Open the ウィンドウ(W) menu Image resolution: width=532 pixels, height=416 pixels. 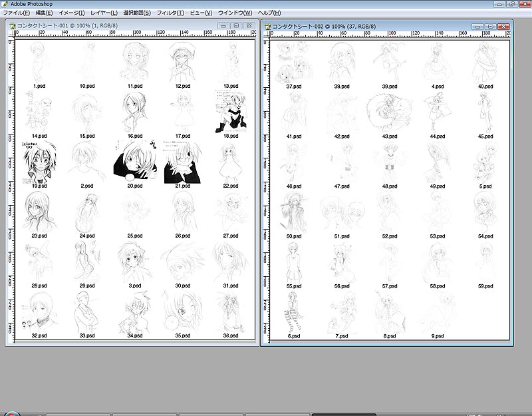coord(235,13)
